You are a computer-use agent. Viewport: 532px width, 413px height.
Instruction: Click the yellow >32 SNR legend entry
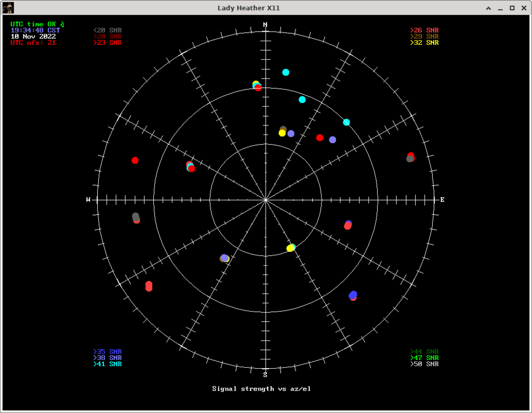click(424, 43)
